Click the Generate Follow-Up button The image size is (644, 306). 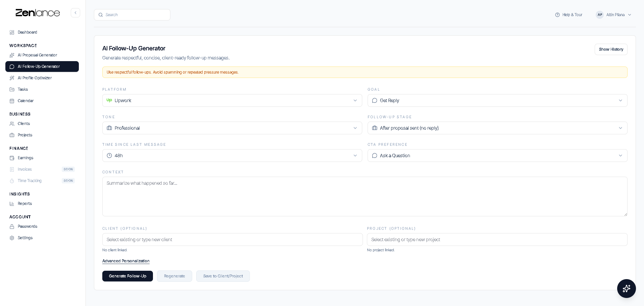point(127,276)
